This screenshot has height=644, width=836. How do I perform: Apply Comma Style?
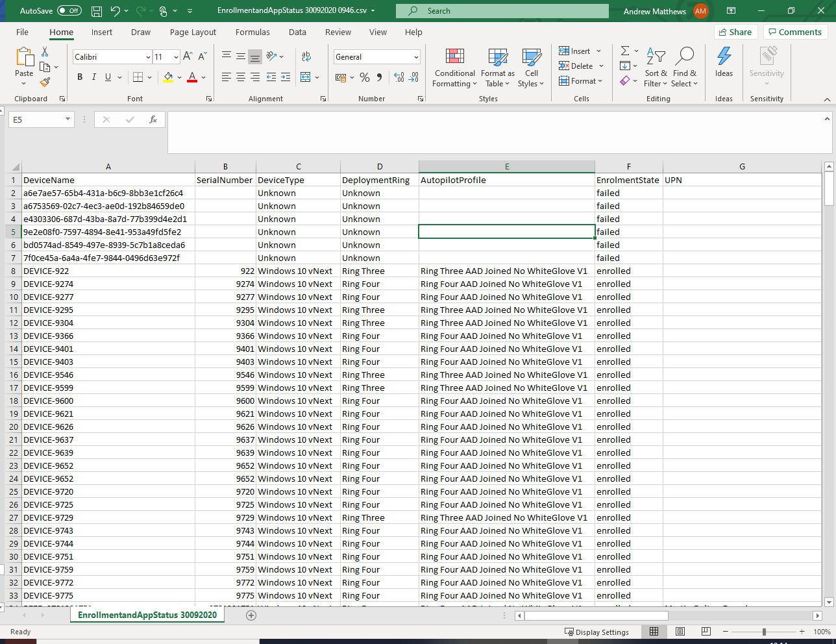380,77
